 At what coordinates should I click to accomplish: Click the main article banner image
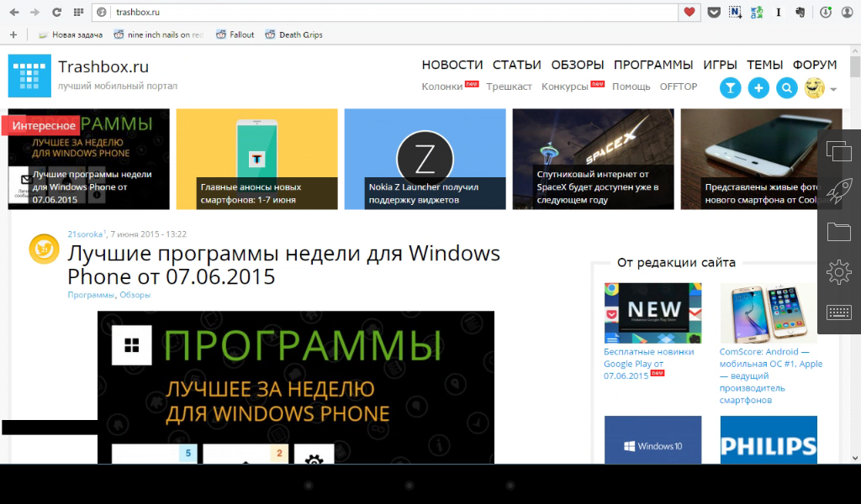coord(296,387)
